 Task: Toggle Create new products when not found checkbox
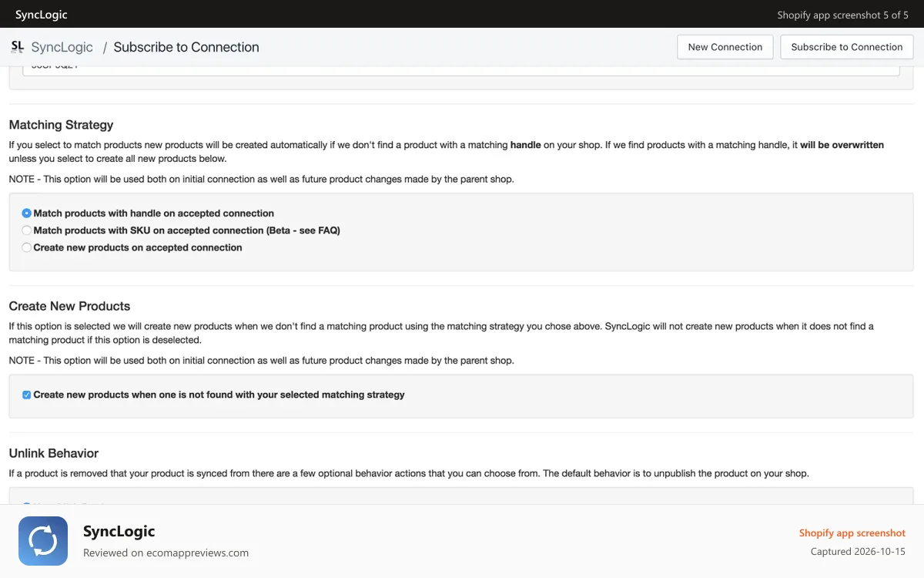27,395
